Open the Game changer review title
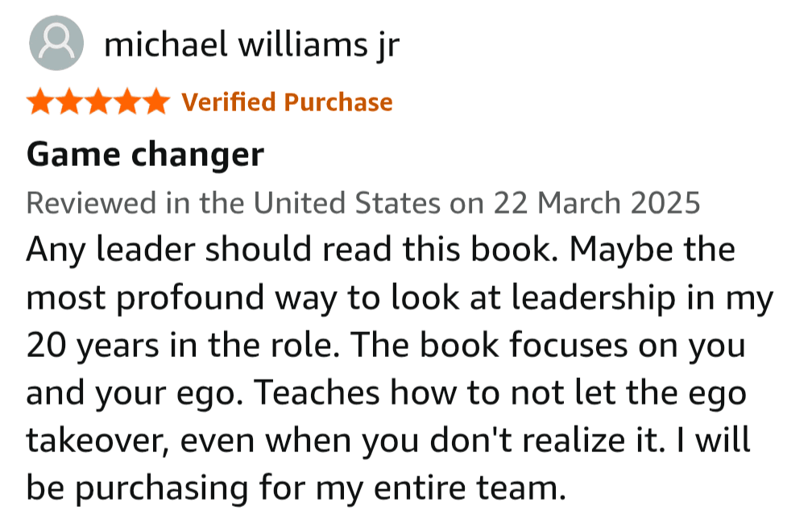The height and width of the screenshot is (523, 812). click(x=146, y=155)
